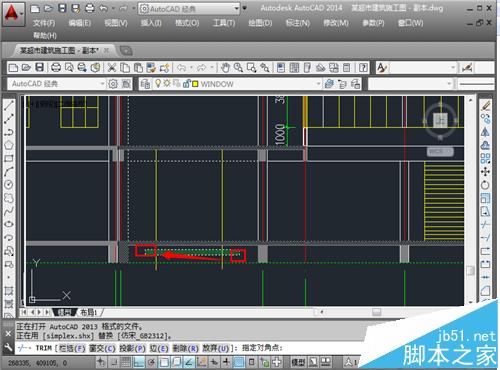Open 格式(O) menu
500x370 pixels.
pyautogui.click(x=187, y=23)
